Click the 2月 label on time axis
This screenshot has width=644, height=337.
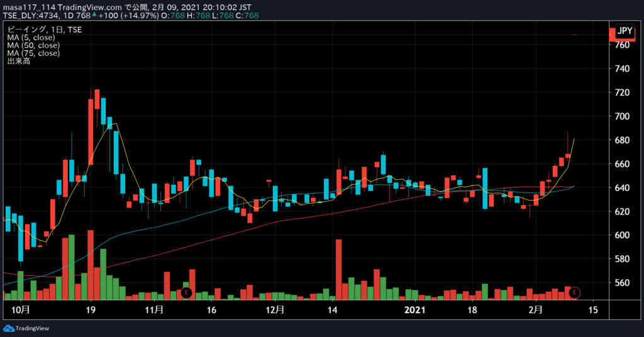(x=535, y=309)
